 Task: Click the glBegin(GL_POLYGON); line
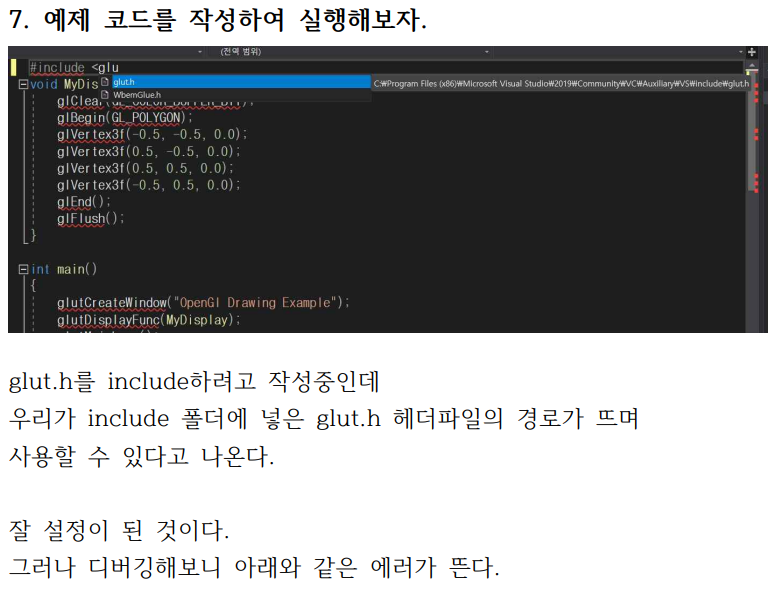(125, 118)
